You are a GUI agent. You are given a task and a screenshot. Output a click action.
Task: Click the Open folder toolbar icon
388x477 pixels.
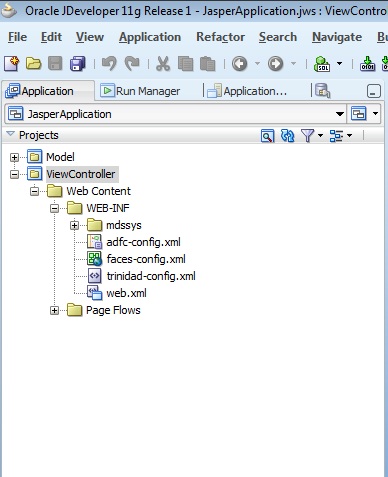(x=33, y=63)
